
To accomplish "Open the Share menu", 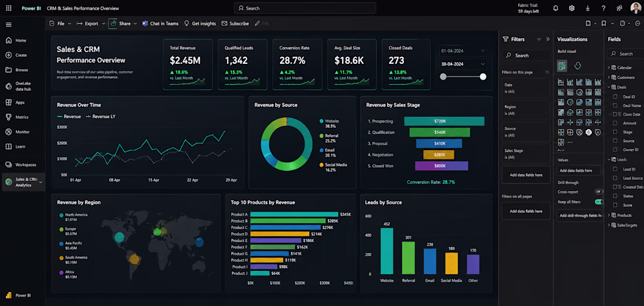I will click(124, 23).
